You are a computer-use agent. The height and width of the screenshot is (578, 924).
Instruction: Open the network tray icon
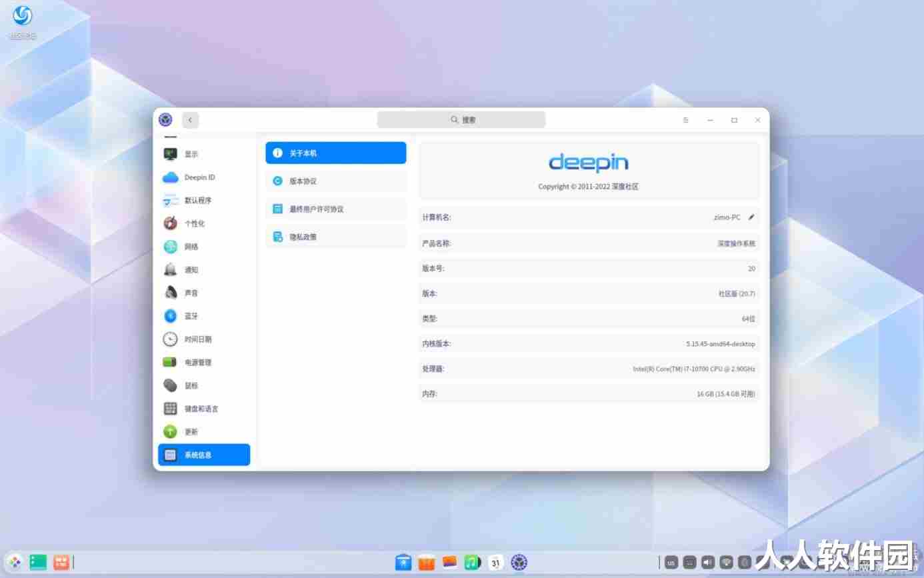(727, 563)
